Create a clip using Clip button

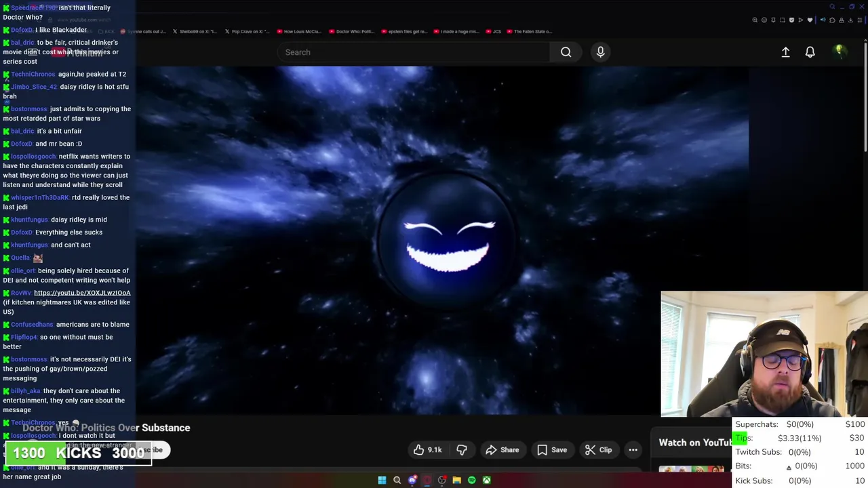tap(599, 450)
